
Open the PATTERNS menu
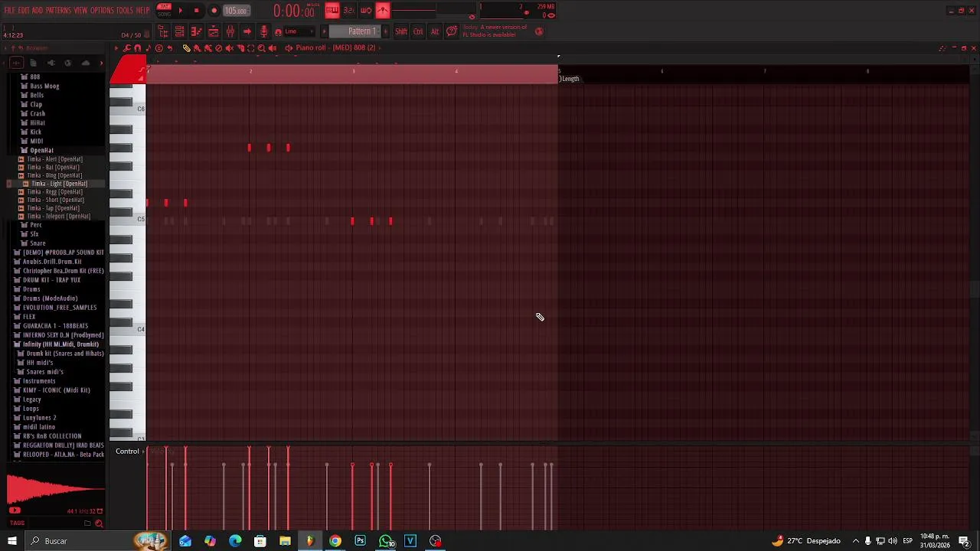(x=58, y=11)
